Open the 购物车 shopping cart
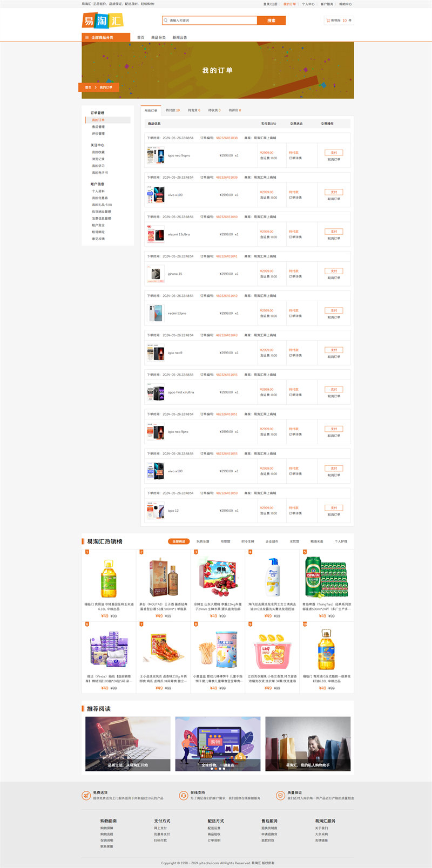Screen dimensions: 432x868 pos(339,21)
